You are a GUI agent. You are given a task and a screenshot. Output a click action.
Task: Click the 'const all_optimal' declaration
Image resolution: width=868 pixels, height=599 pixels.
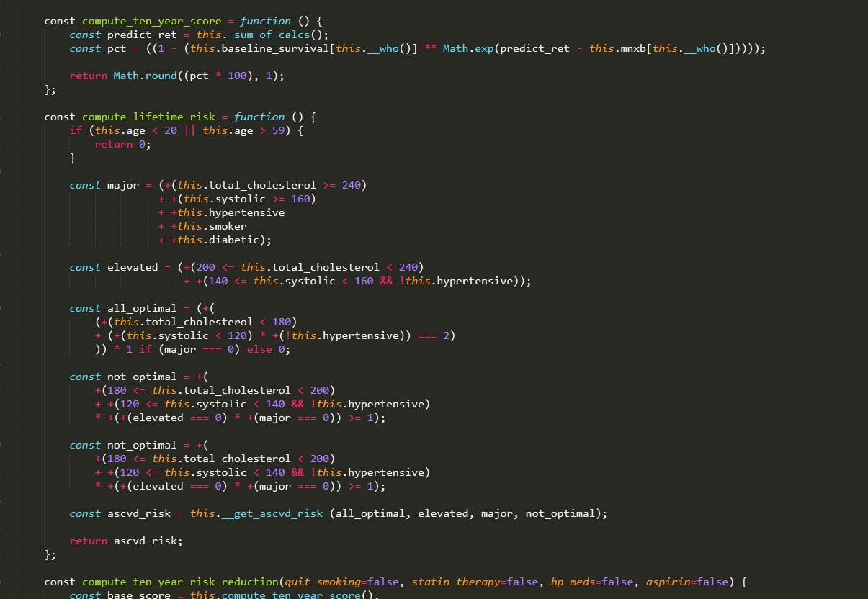click(123, 308)
